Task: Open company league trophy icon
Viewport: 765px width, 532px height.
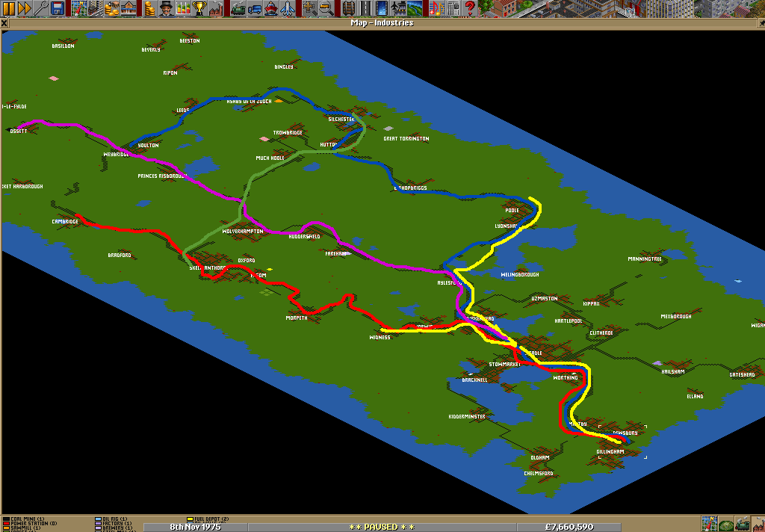Action: point(199,7)
